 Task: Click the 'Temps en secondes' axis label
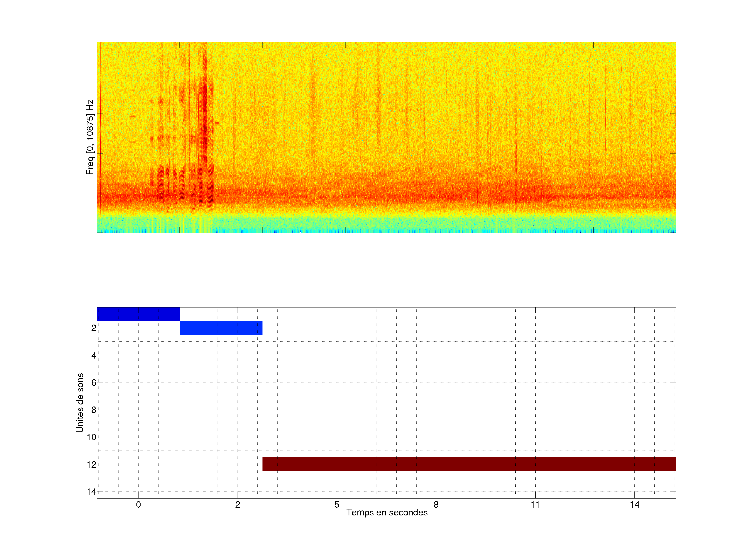pos(387,512)
